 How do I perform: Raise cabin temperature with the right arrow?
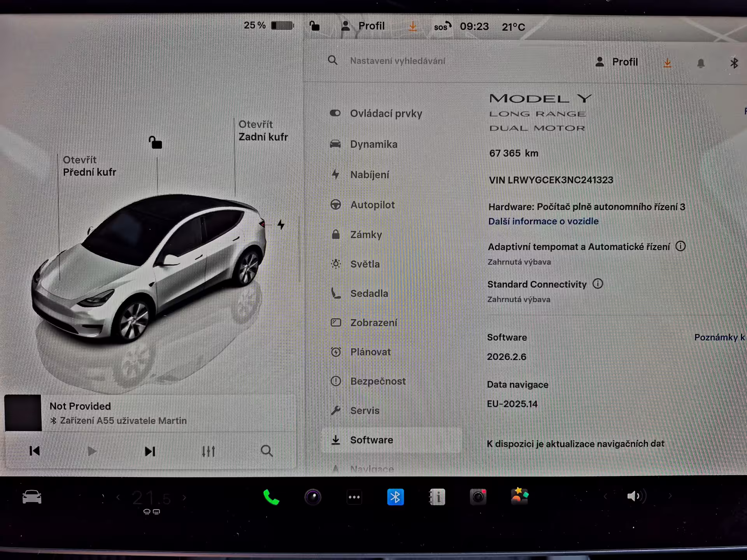(184, 497)
